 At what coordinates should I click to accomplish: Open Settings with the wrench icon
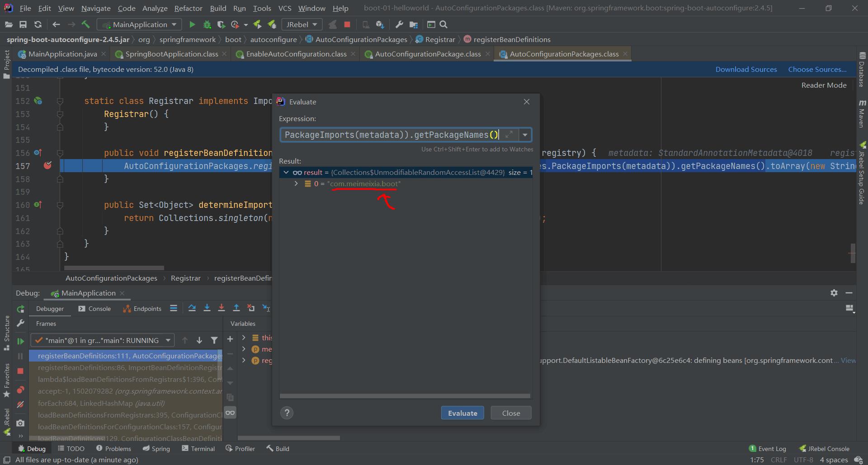pos(399,24)
